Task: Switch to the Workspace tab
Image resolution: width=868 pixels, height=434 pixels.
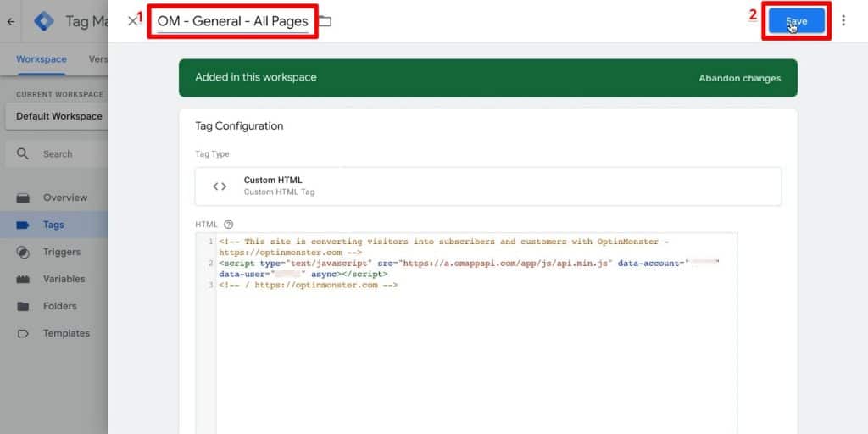Action: (x=42, y=59)
